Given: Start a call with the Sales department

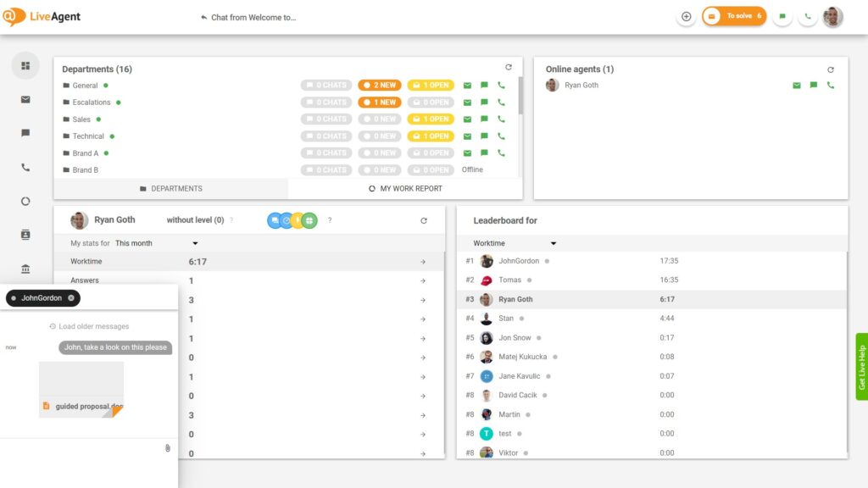Looking at the screenshot, I should 501,119.
